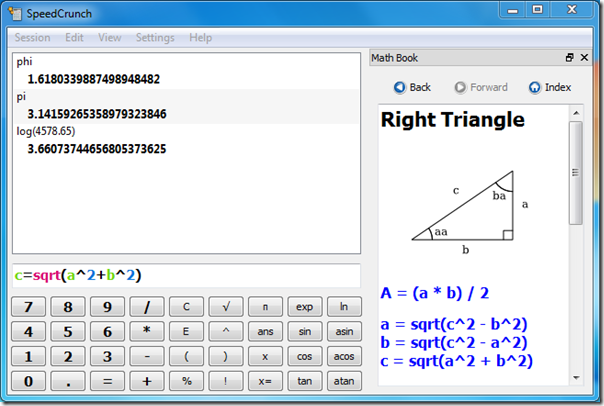Click the x= assignment key
The width and height of the screenshot is (604, 406).
point(265,381)
